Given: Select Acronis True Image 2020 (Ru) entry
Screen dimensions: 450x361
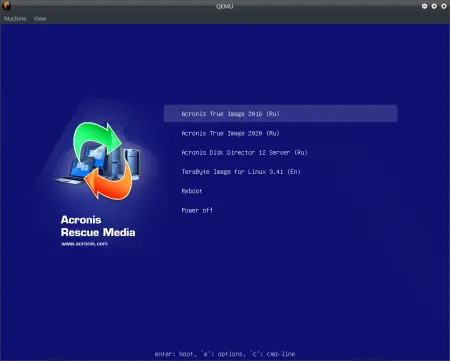Looking at the screenshot, I should click(230, 133).
